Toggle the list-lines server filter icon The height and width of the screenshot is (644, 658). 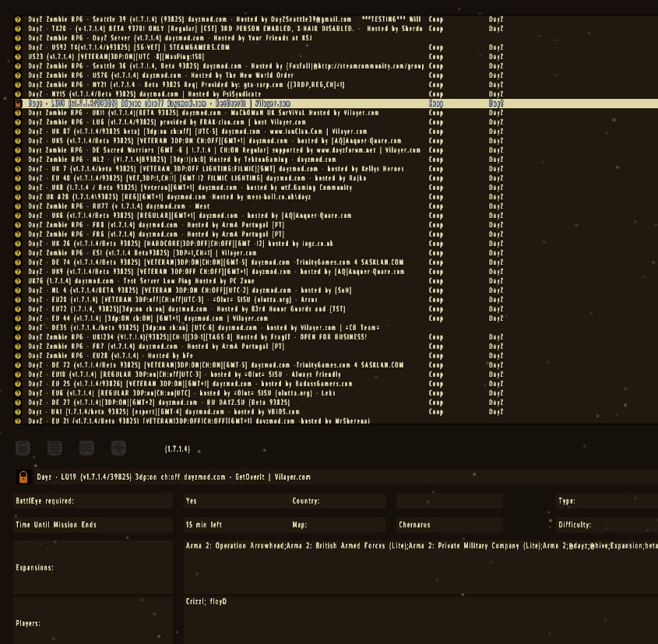(x=55, y=448)
